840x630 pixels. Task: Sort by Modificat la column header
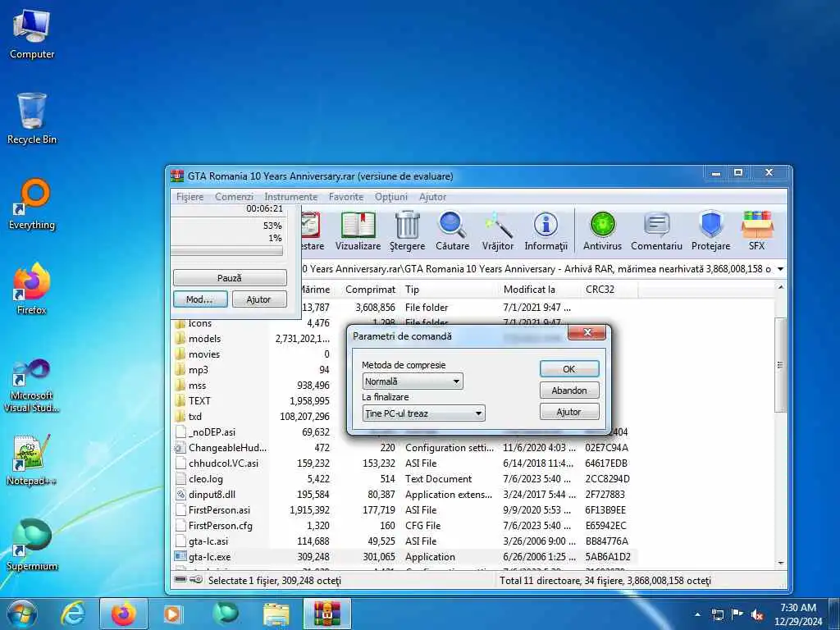(540, 290)
